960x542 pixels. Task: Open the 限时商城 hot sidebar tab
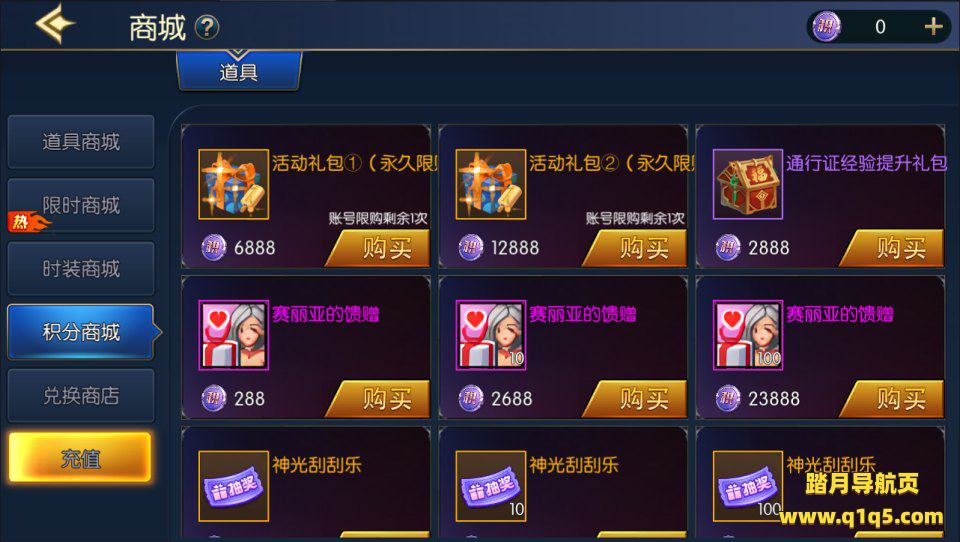click(81, 205)
